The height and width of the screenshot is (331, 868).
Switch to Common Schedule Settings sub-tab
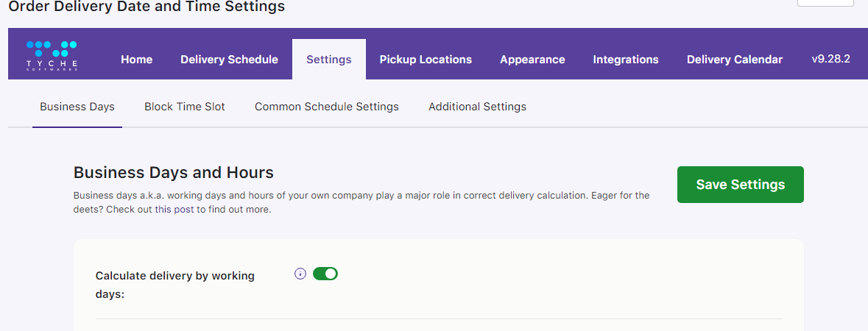pos(327,107)
